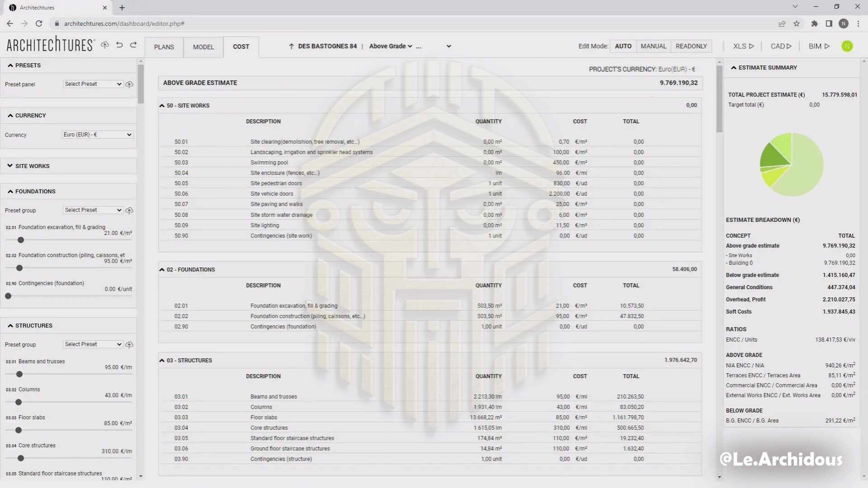
Task: Click the cloud save icon beside Preset panel
Action: click(129, 84)
